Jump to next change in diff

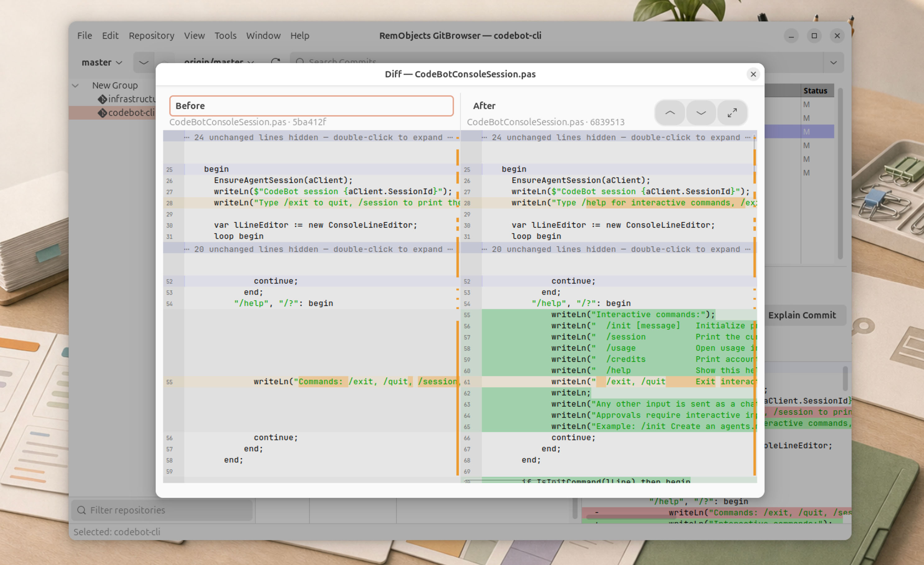click(x=701, y=113)
